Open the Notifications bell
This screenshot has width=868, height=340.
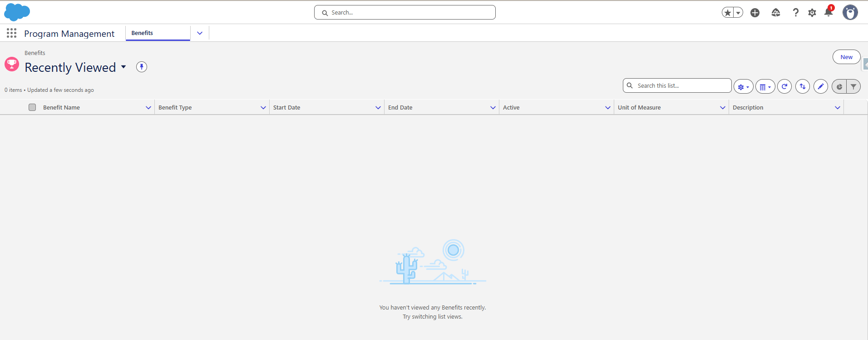tap(829, 12)
